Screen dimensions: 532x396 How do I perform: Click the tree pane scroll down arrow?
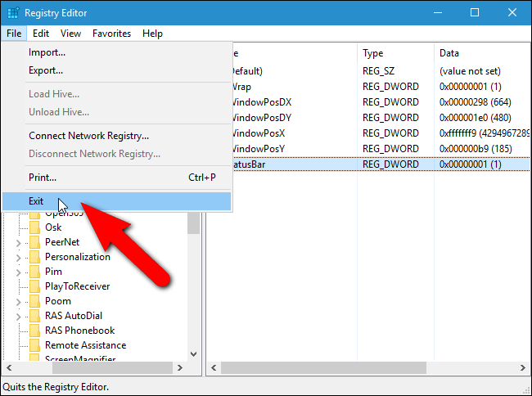pyautogui.click(x=194, y=354)
